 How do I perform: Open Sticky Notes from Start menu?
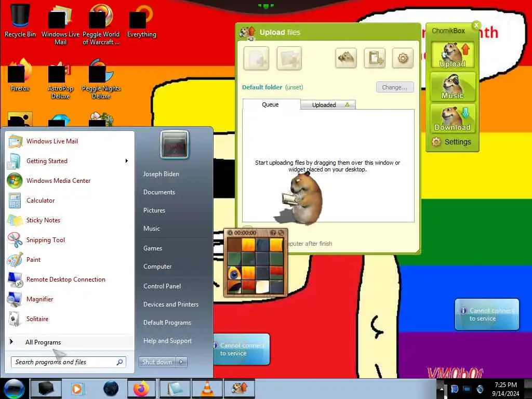coord(70,220)
